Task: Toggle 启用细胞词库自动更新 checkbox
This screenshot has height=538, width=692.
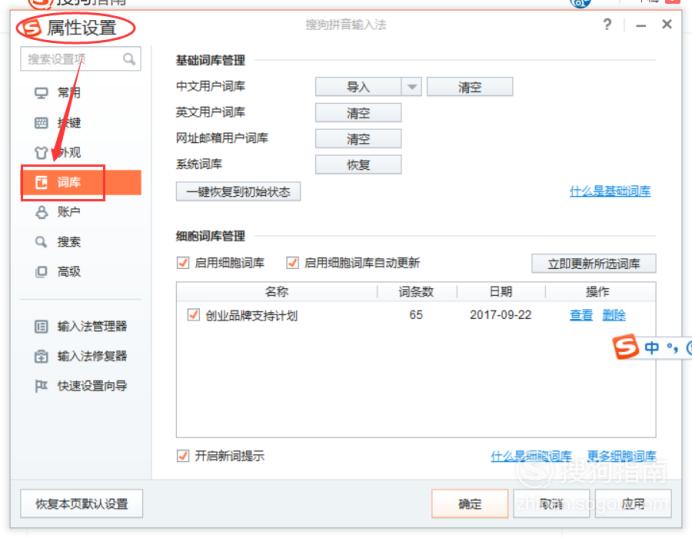Action: (292, 263)
